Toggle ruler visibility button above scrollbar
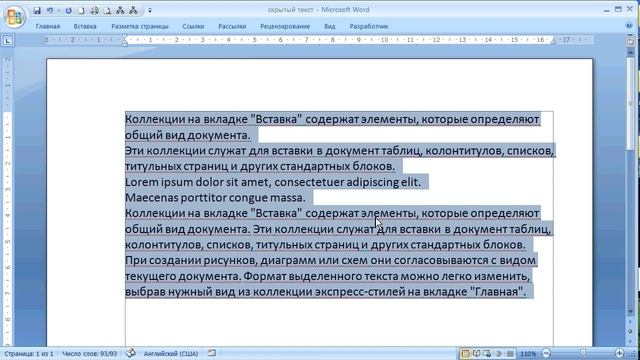This screenshot has height=360, width=640. pyautogui.click(x=630, y=41)
